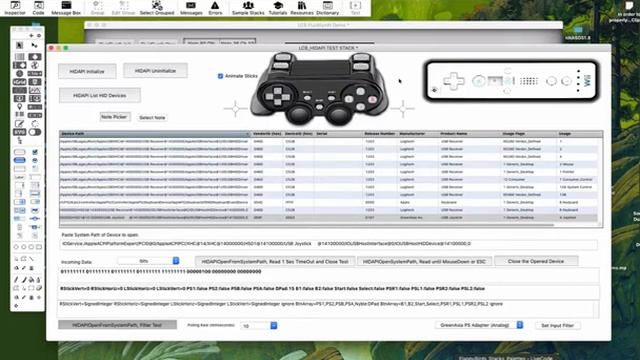This screenshot has height=360, width=640.
Task: Click the input filter definition field
Action: (x=329, y=309)
